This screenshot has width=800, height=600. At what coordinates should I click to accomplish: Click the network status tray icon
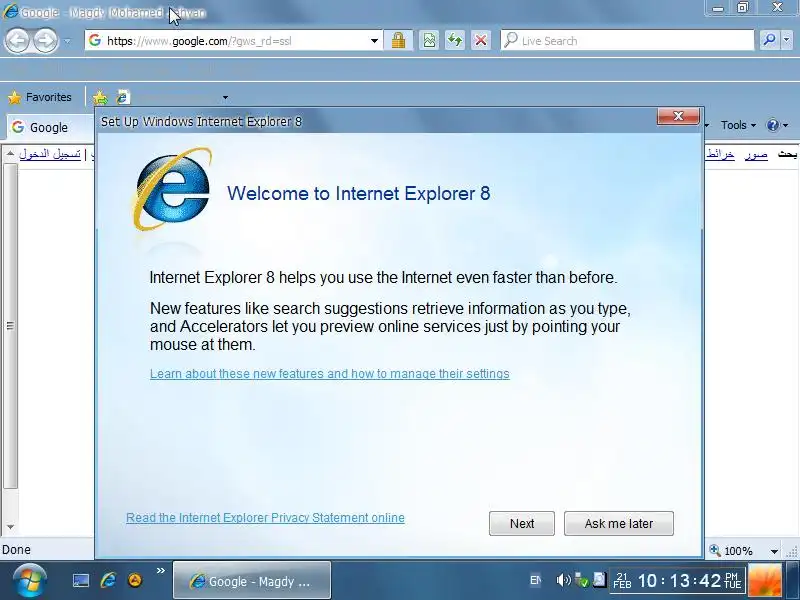(x=582, y=580)
